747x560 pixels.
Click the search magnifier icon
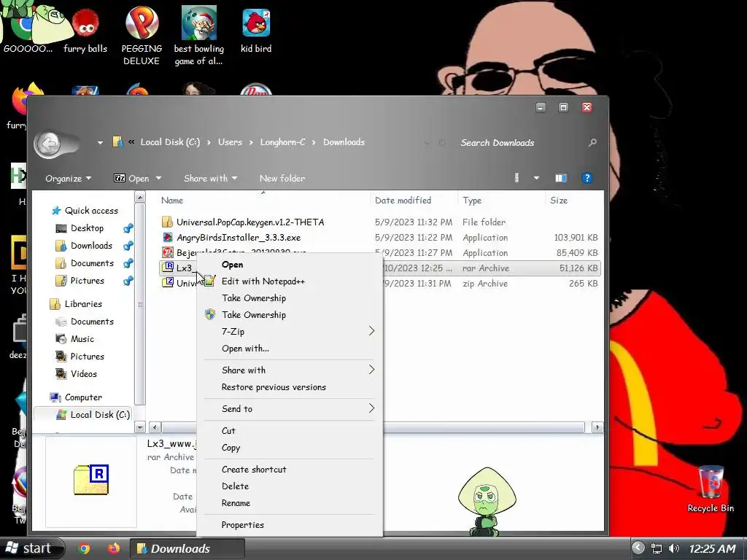592,142
